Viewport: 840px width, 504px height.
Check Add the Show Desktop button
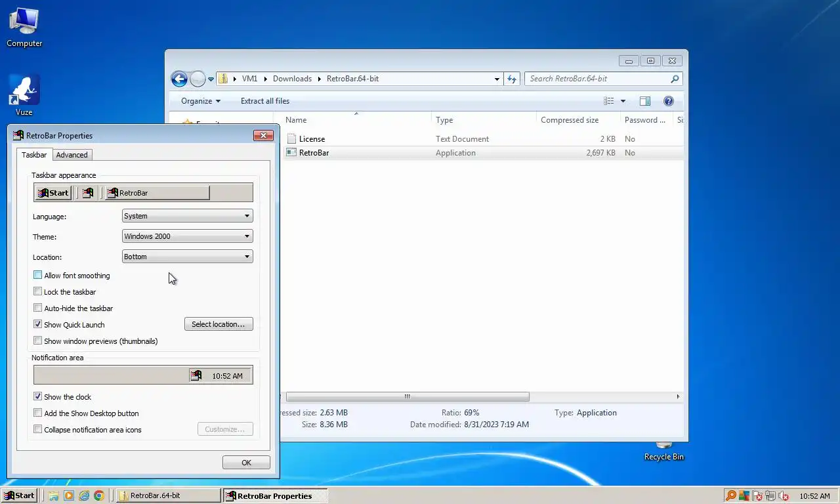pyautogui.click(x=37, y=413)
